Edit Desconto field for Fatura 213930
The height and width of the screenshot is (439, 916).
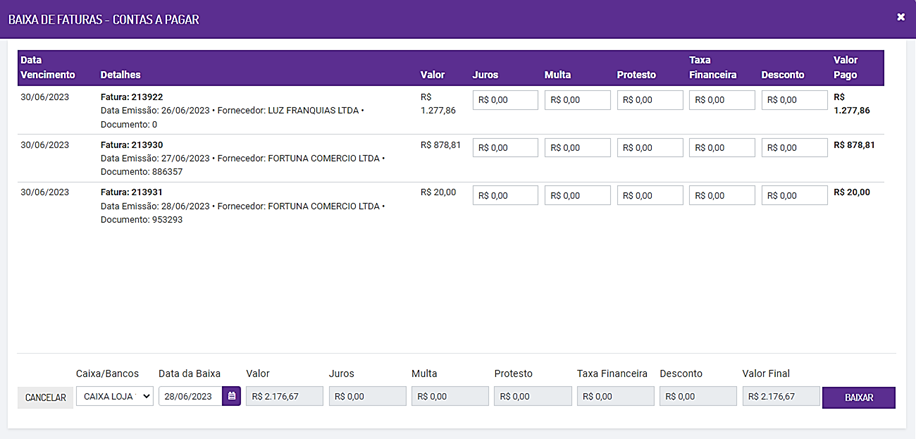coord(794,148)
